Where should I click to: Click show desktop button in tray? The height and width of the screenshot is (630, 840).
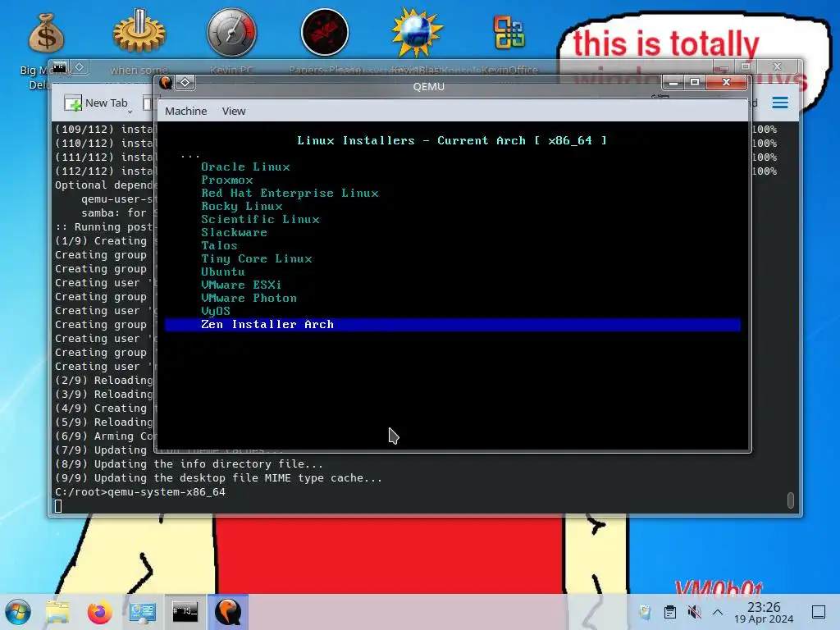[819, 612]
